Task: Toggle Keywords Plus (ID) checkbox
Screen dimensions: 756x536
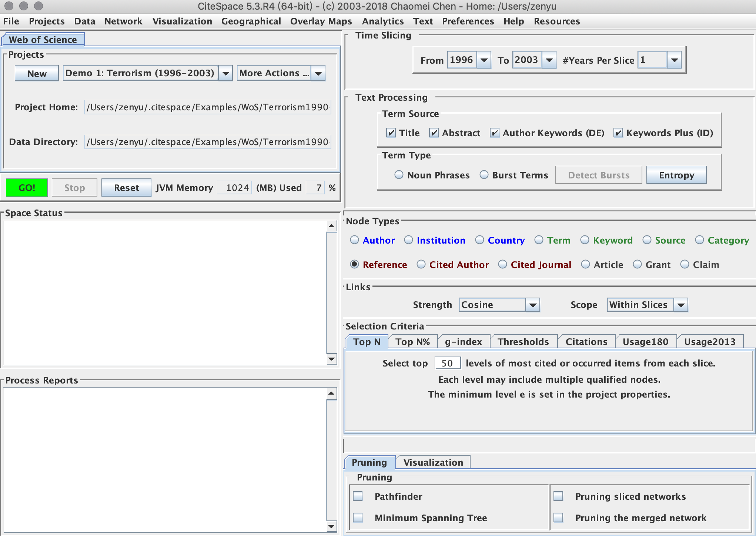Action: tap(618, 133)
